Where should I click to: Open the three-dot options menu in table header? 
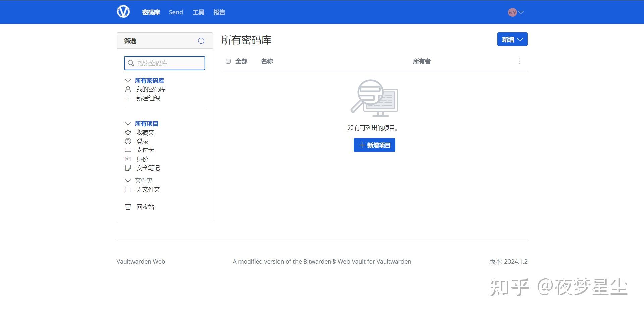(x=519, y=61)
